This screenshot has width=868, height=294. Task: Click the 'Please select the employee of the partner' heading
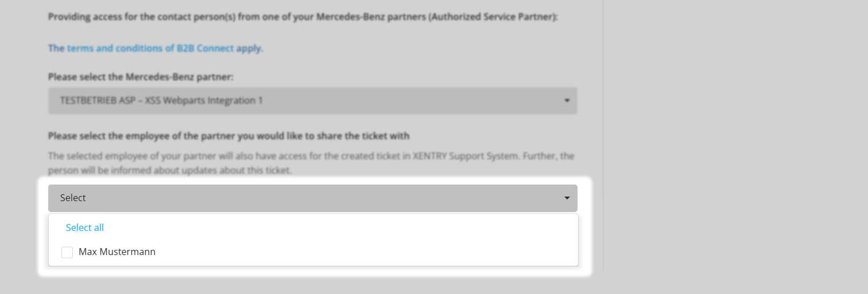click(228, 136)
